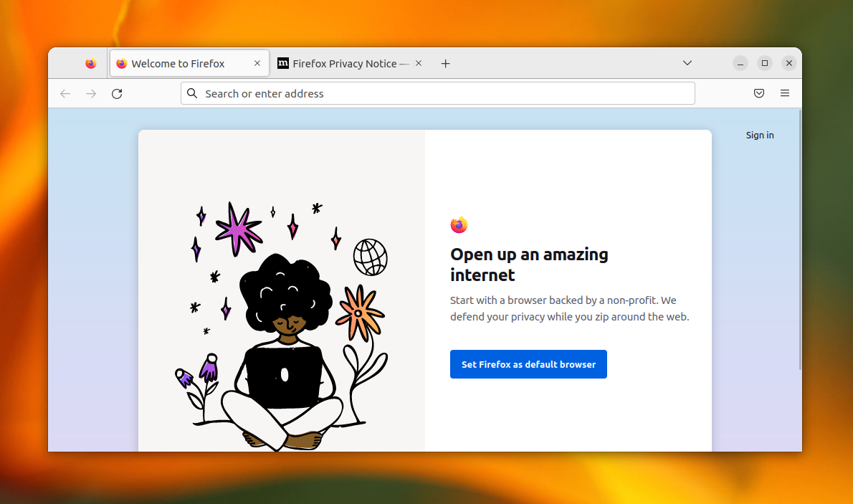Open Firefox View pinned icon
This screenshot has height=504, width=853.
pyautogui.click(x=91, y=64)
